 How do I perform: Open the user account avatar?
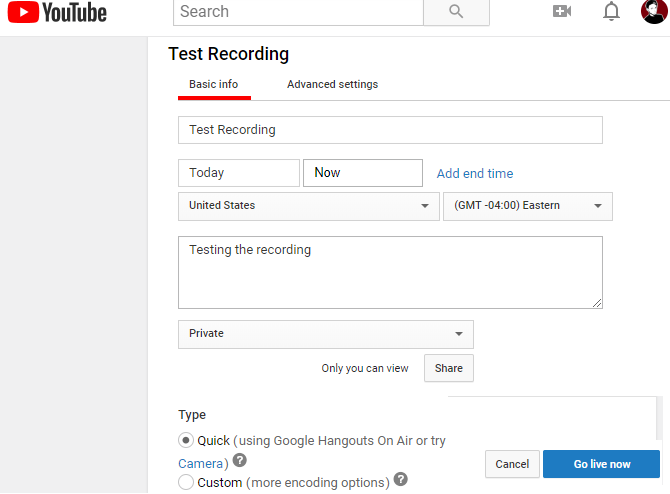654,12
